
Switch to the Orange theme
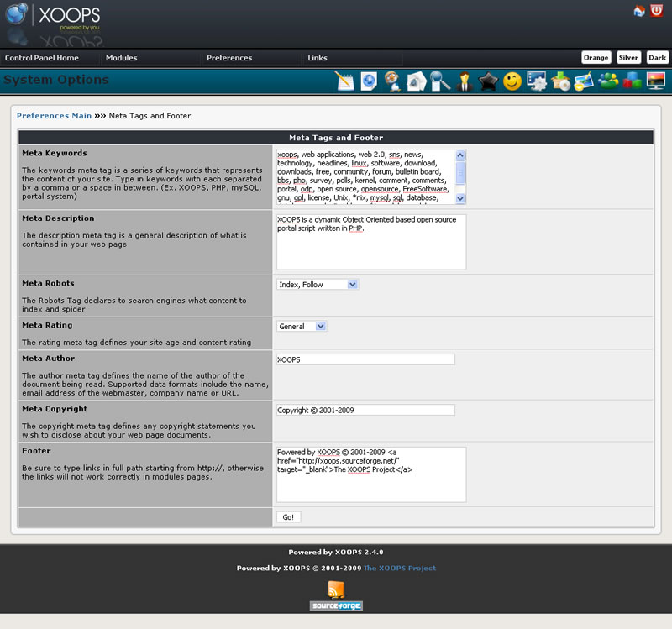[596, 57]
